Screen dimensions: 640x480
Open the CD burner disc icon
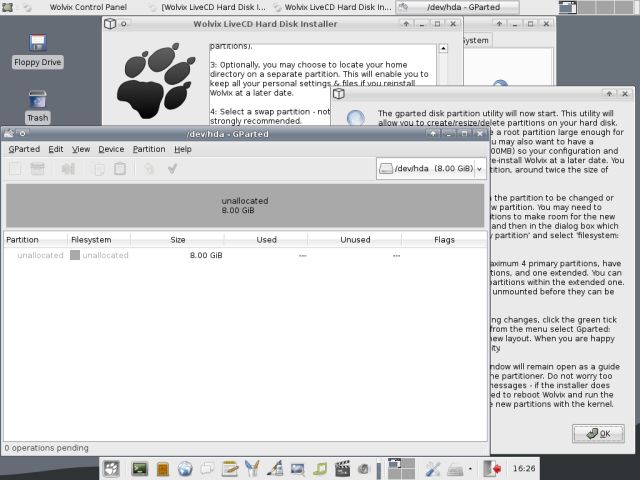point(364,469)
